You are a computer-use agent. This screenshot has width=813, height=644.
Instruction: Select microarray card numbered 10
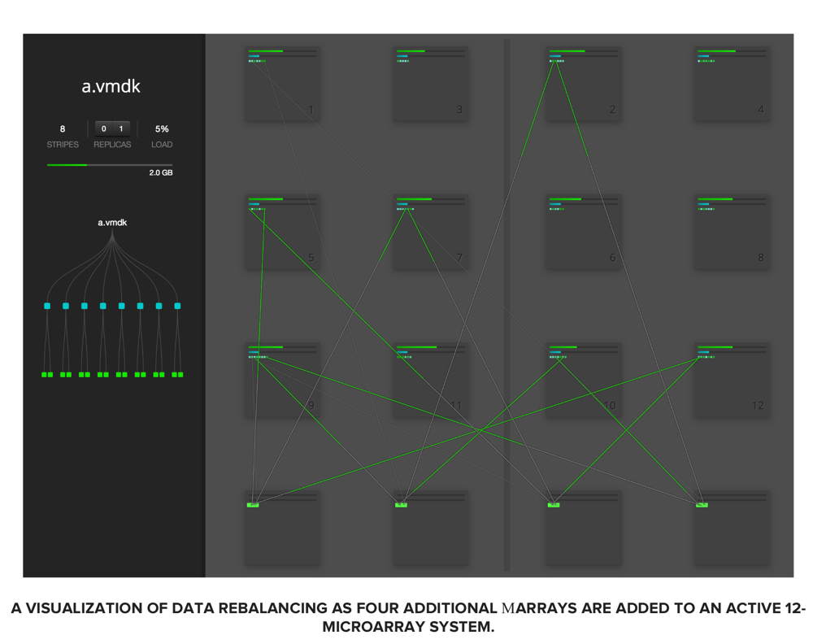click(583, 380)
